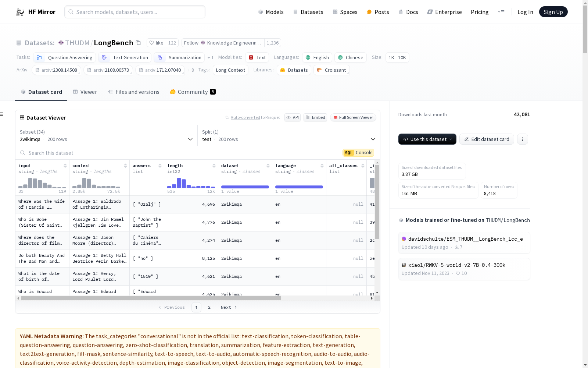Open the three-dot options menu
Screen dimensions: 588x368
tap(522, 139)
